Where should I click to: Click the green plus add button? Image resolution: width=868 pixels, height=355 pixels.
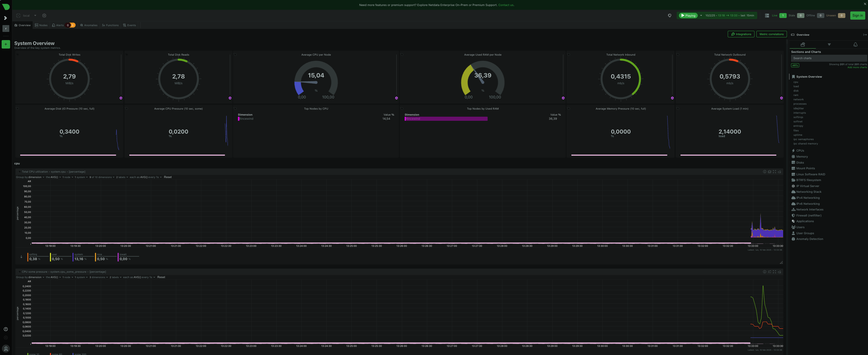tap(6, 44)
